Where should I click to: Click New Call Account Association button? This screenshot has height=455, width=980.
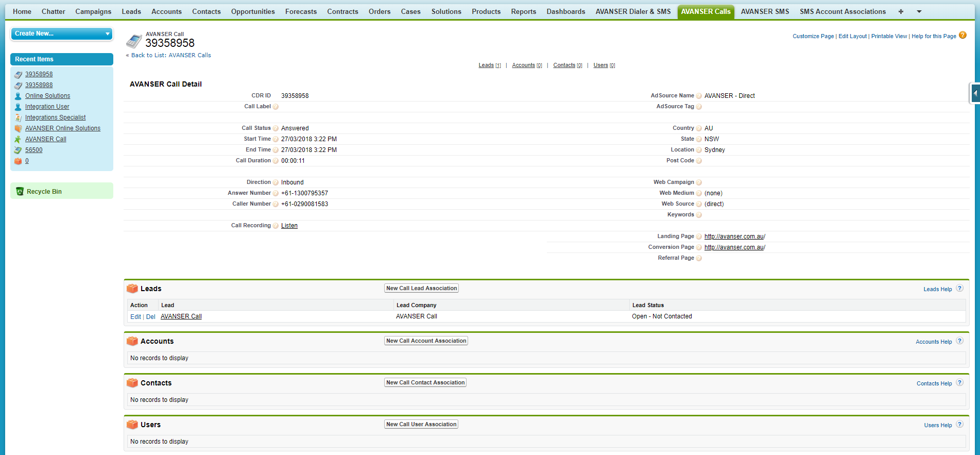(x=426, y=341)
